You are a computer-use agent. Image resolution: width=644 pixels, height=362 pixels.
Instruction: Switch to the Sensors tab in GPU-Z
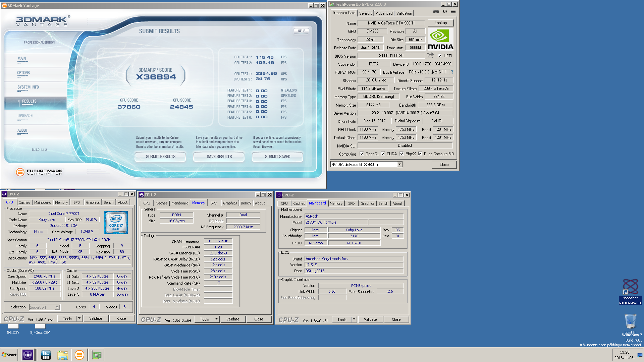click(366, 13)
